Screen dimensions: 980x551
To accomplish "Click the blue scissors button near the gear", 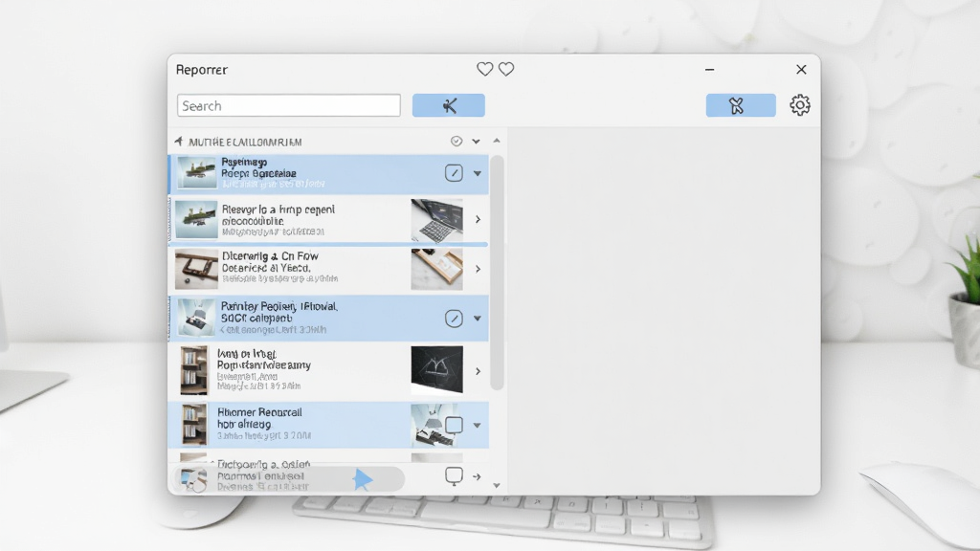I will tap(741, 105).
